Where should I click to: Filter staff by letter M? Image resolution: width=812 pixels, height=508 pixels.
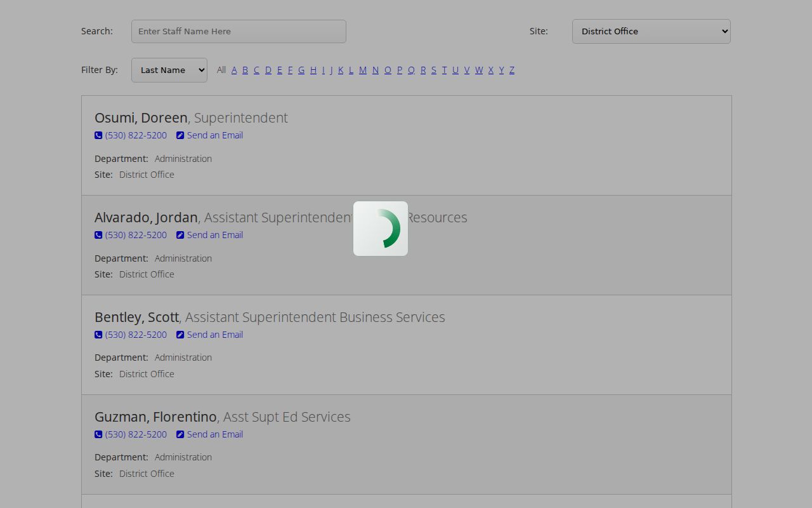pos(363,70)
